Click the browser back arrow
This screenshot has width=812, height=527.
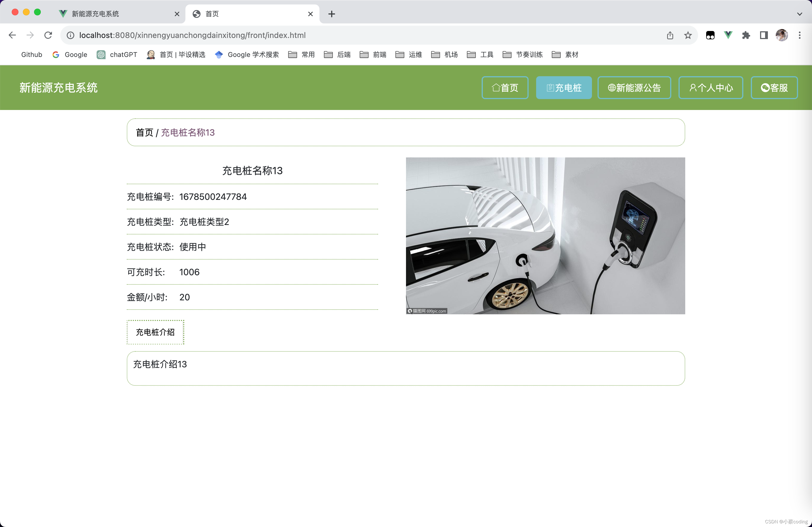tap(12, 35)
